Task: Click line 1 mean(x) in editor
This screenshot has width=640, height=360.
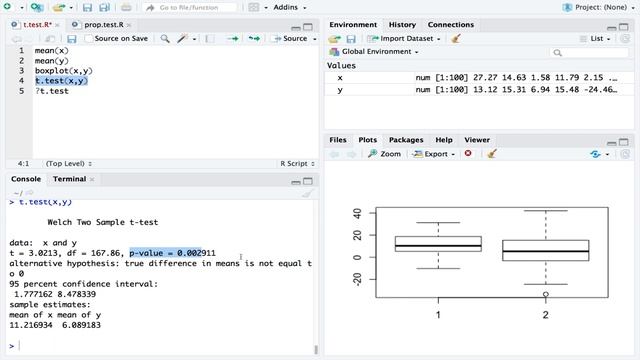Action: pos(52,51)
